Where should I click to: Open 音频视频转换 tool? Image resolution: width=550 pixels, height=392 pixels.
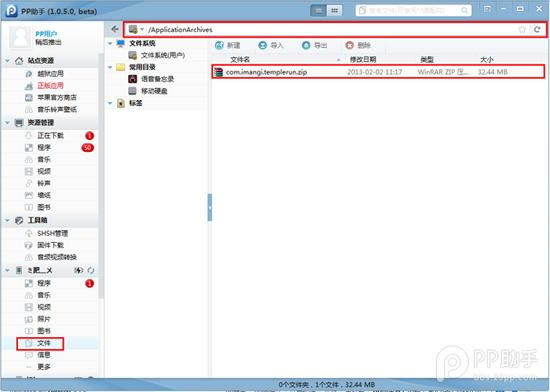57,257
